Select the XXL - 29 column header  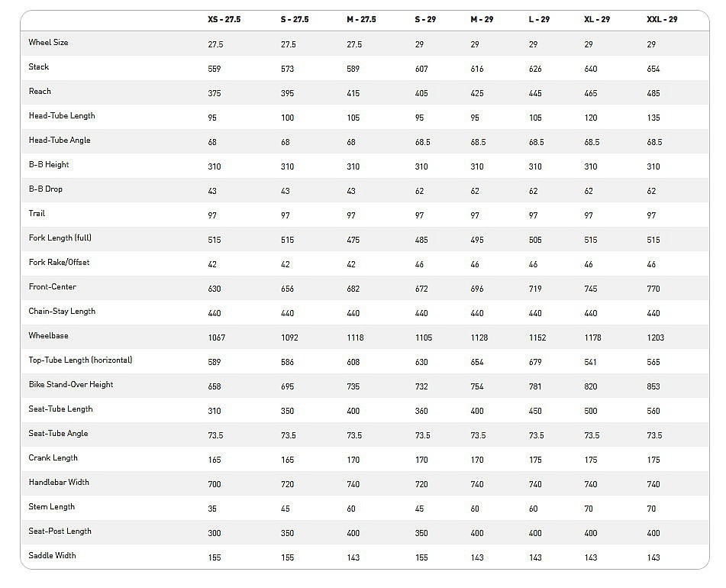click(x=662, y=19)
